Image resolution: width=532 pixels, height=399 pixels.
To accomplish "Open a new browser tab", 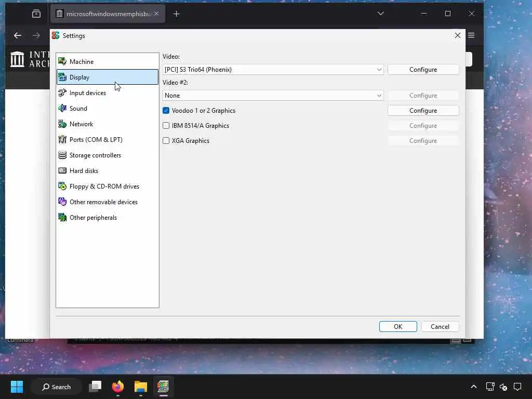I will [177, 14].
